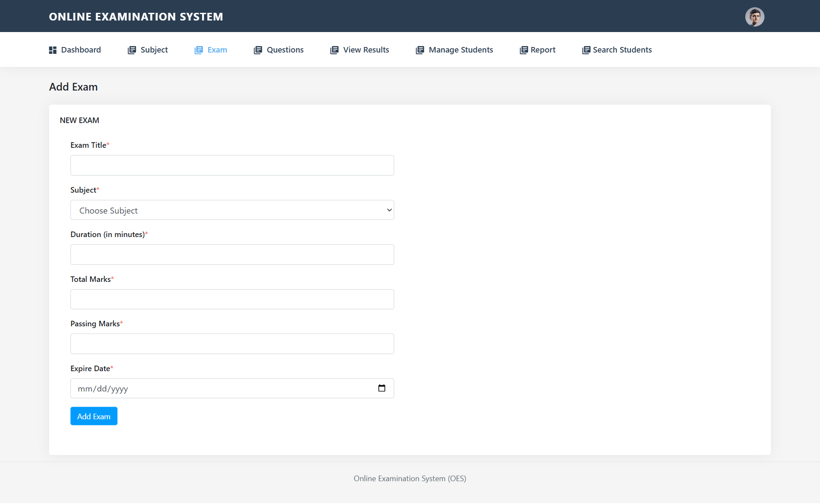Image resolution: width=820 pixels, height=504 pixels.
Task: Select the View Results icon
Action: coord(334,50)
